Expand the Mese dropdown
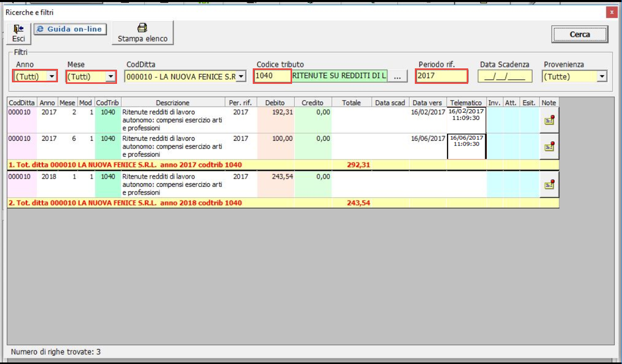The height and width of the screenshot is (364, 622). point(110,77)
